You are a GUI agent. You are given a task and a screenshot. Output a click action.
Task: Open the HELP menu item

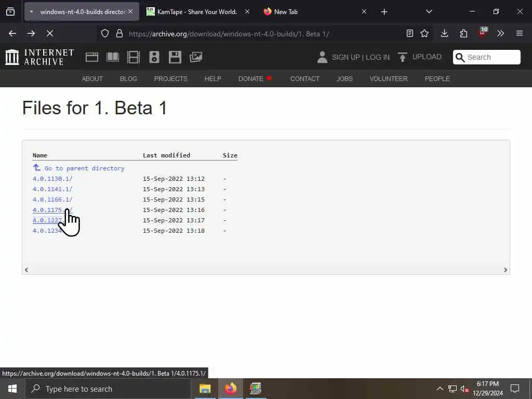[212, 79]
